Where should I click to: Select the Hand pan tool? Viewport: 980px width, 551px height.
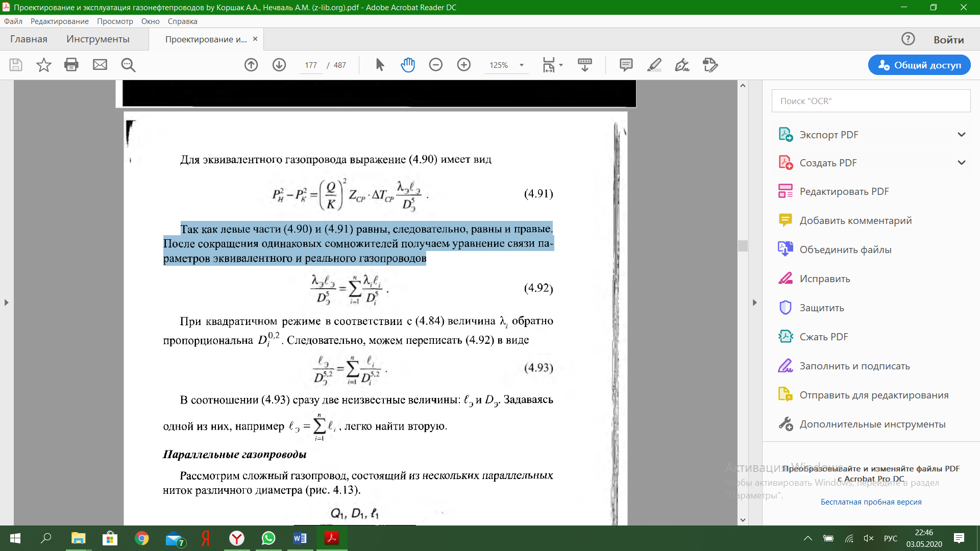(408, 65)
